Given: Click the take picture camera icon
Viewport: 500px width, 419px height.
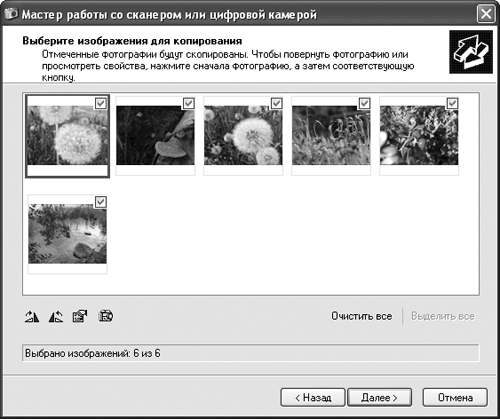Looking at the screenshot, I should click(x=106, y=316).
